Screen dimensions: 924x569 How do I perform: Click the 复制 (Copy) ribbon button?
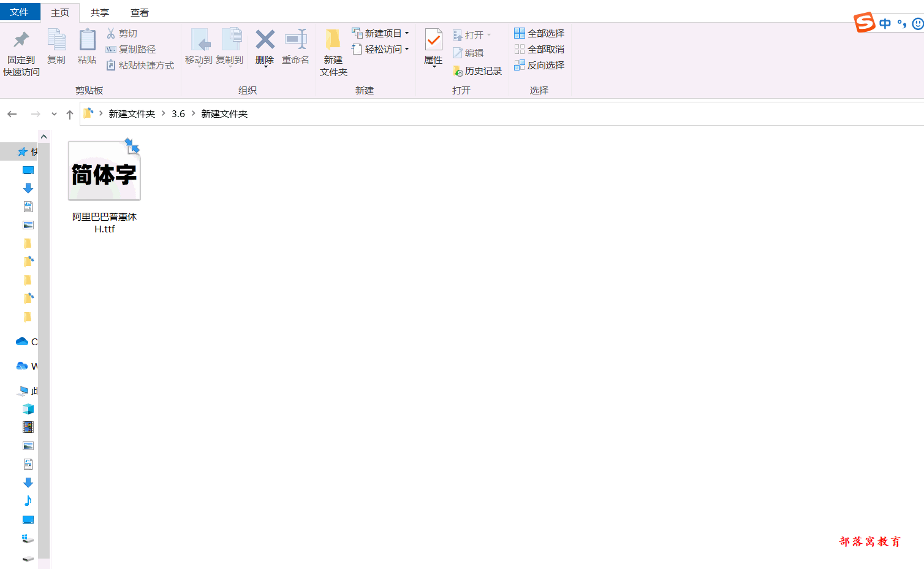coord(56,47)
